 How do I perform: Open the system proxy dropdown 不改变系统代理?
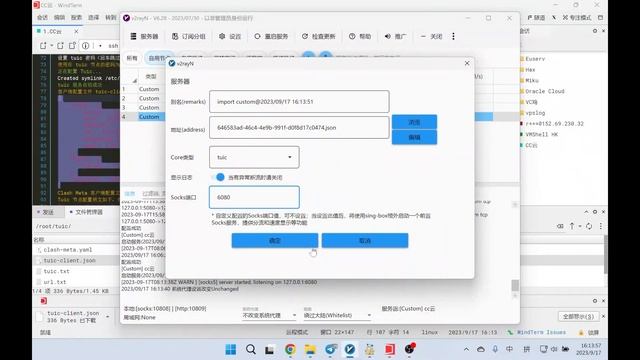tap(269, 315)
